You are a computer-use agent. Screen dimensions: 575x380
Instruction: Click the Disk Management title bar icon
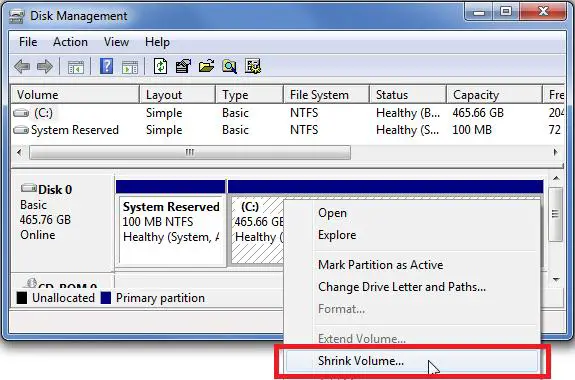click(x=17, y=16)
